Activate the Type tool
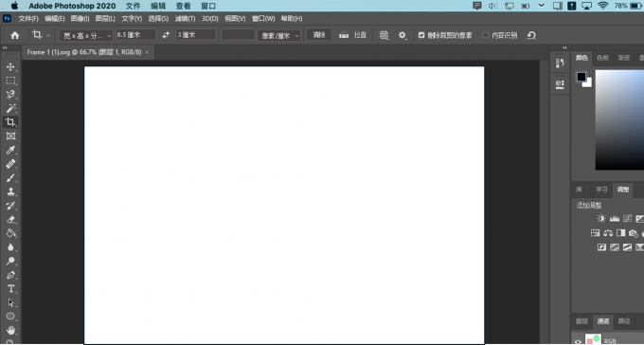Viewport: 644px width, 345px height. pyautogui.click(x=10, y=289)
